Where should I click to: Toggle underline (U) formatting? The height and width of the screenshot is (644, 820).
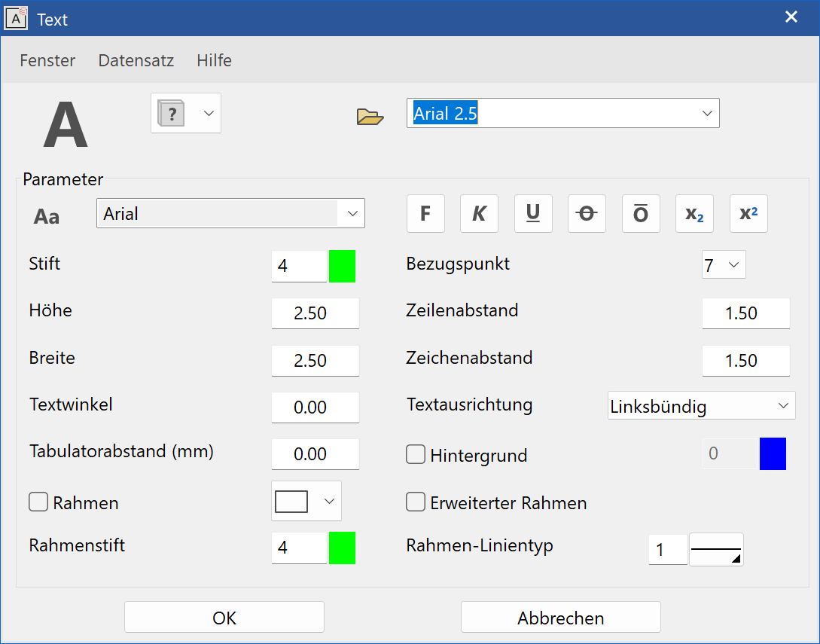[533, 213]
